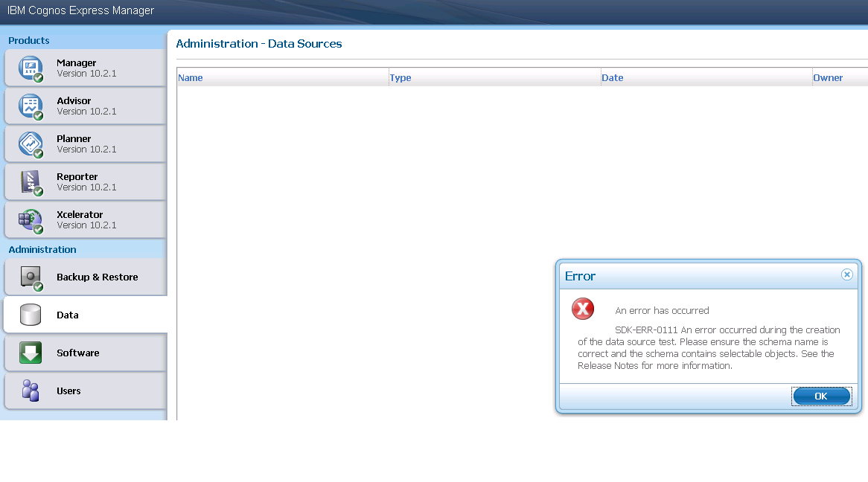Open Planner Version 10.2.1 label
Viewport: 868px width, 482px height.
[86, 144]
